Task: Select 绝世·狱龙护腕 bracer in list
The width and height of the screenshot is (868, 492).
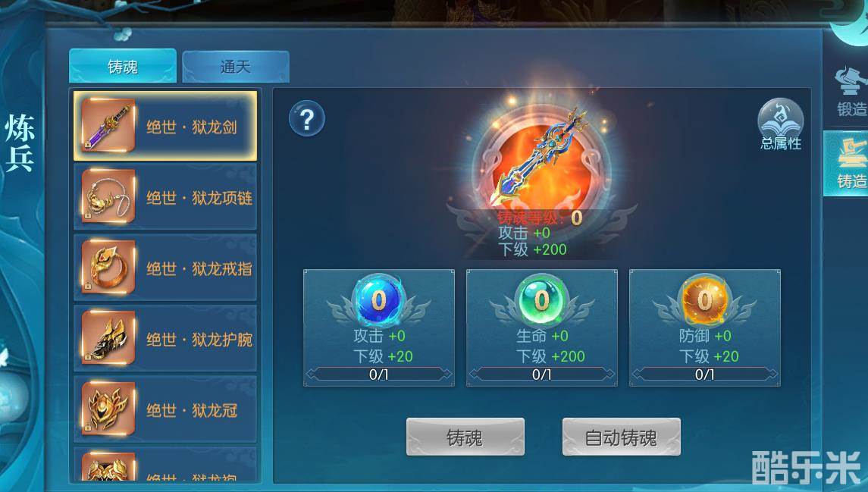Action: pos(165,338)
